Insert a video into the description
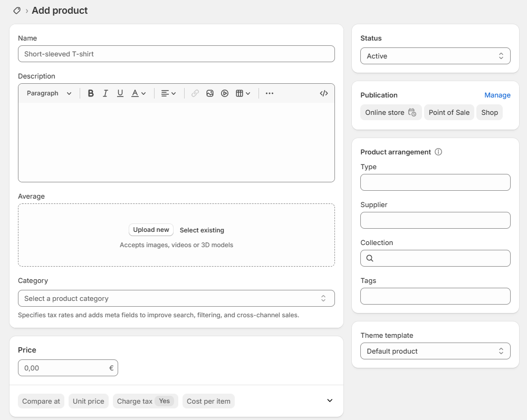Viewport: 527px width, 420px height. (225, 93)
